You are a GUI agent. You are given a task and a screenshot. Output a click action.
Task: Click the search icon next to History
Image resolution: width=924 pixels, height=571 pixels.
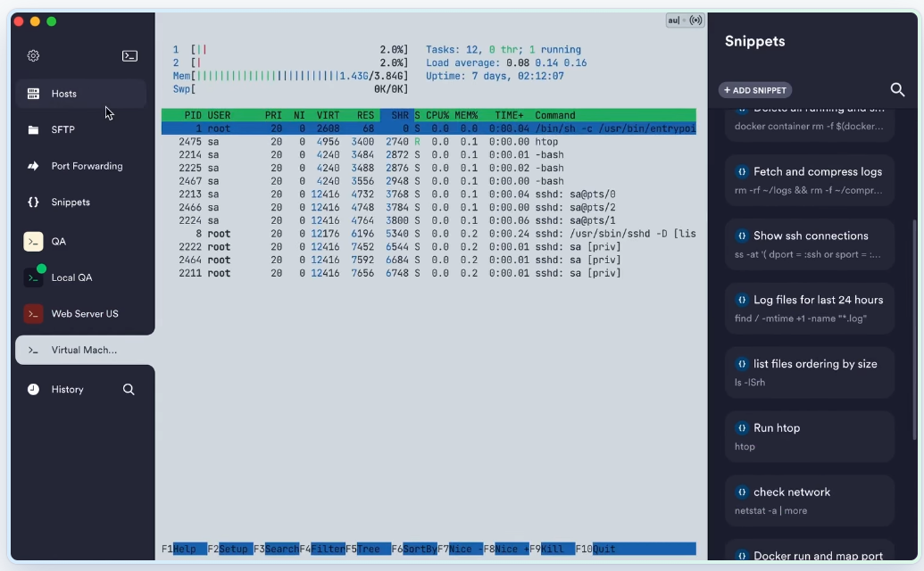129,389
